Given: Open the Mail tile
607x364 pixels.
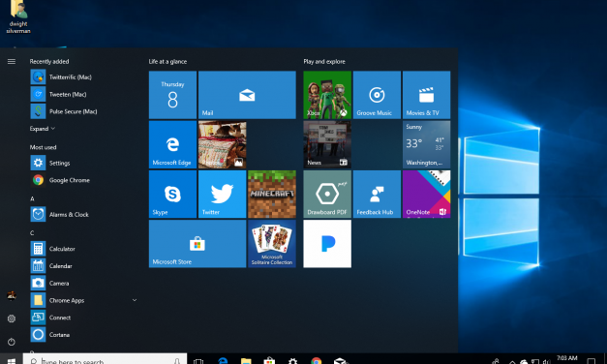Looking at the screenshot, I should (247, 95).
